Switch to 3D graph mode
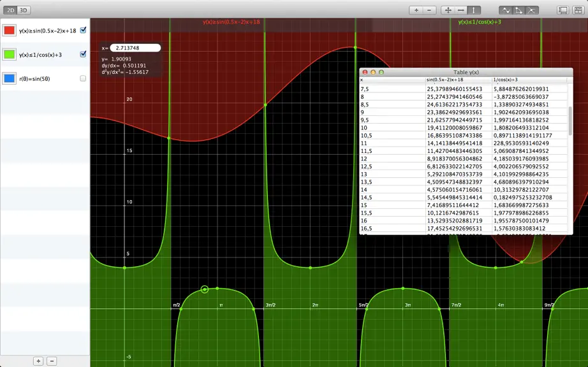Screen dimensions: 588x367 pos(24,10)
